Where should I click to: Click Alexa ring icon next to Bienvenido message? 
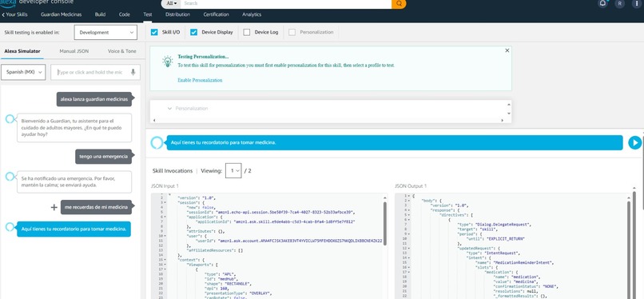point(10,119)
